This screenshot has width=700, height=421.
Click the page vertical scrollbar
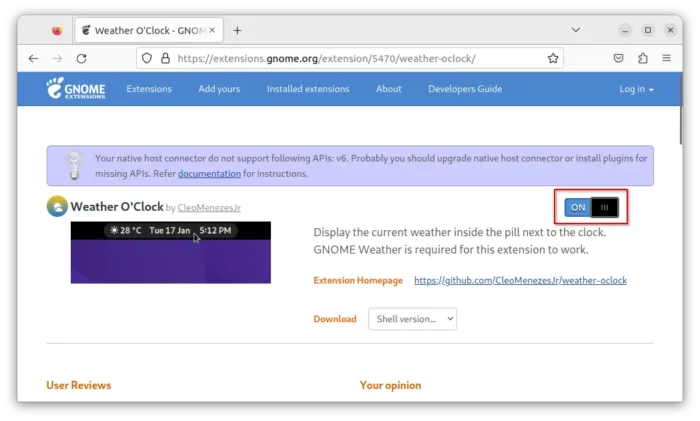(680, 110)
